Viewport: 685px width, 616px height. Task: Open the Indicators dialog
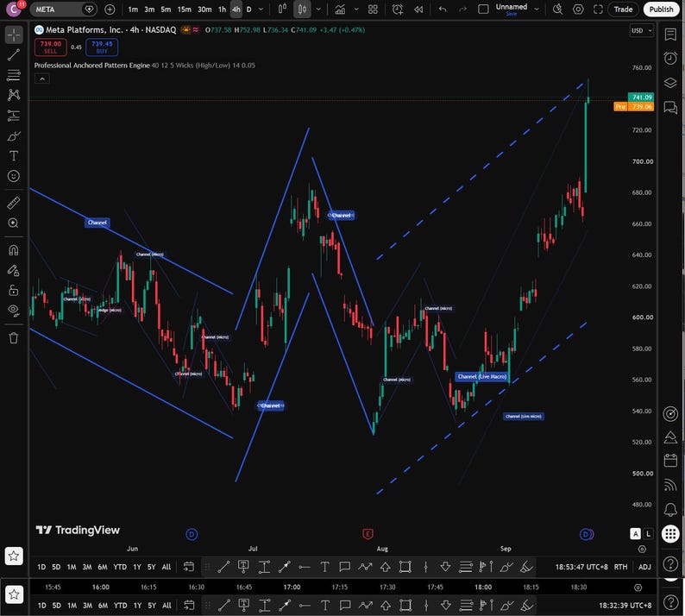[340, 9]
